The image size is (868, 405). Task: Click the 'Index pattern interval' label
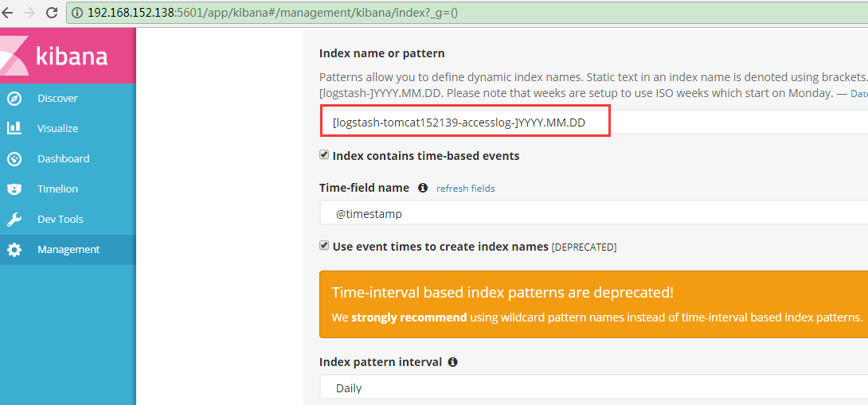click(381, 362)
